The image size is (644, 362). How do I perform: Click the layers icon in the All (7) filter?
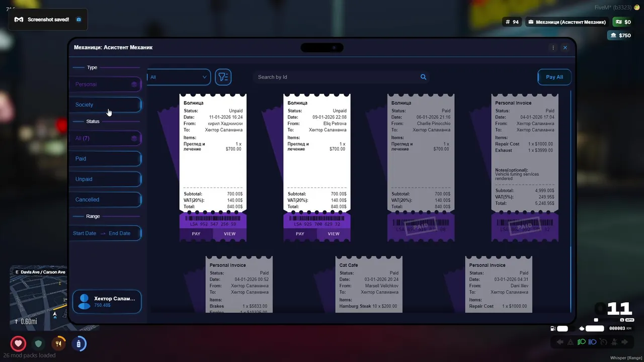134,138
